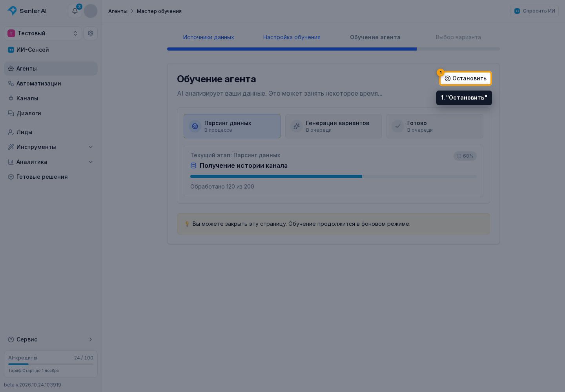Open the user avatar menu
The image size is (565, 392).
[x=91, y=11]
